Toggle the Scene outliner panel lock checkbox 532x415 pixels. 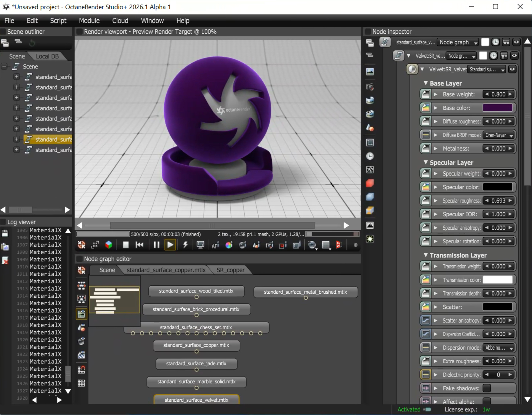[x=3, y=32]
